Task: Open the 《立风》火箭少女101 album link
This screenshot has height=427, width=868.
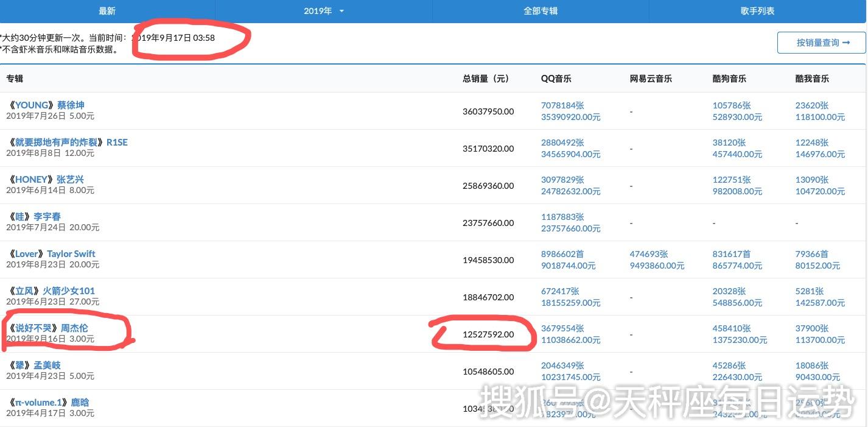Action: click(51, 291)
